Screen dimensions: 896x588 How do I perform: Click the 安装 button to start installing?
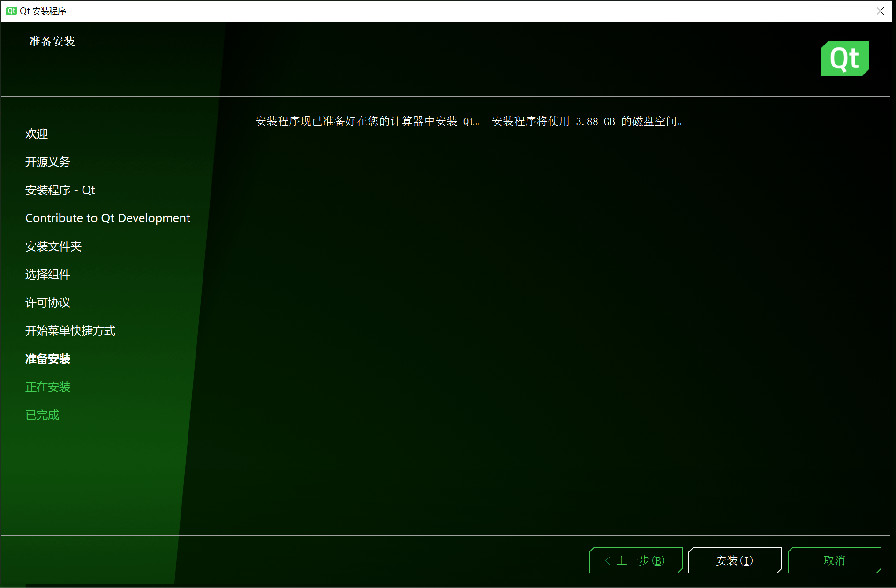point(734,560)
